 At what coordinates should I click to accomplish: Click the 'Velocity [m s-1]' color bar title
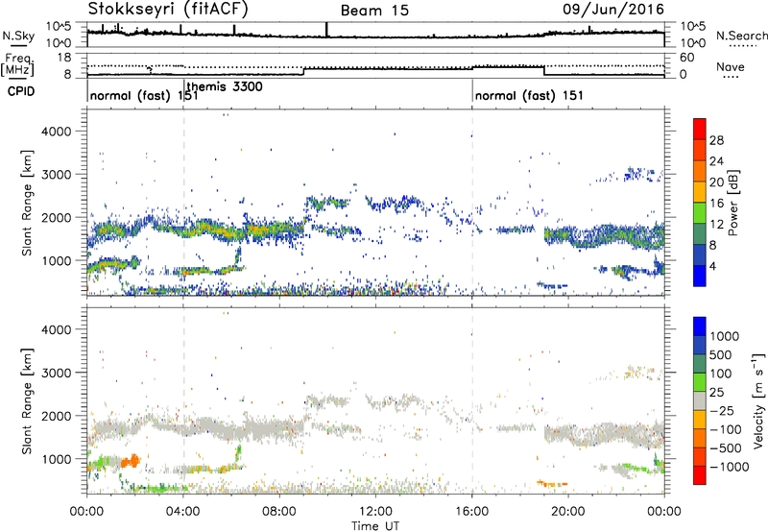pyautogui.click(x=758, y=400)
